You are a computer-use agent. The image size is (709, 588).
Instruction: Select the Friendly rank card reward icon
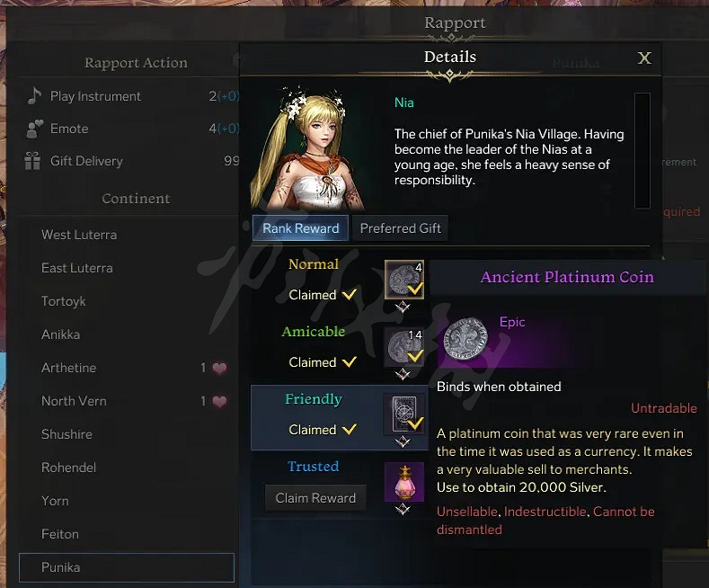coord(404,414)
